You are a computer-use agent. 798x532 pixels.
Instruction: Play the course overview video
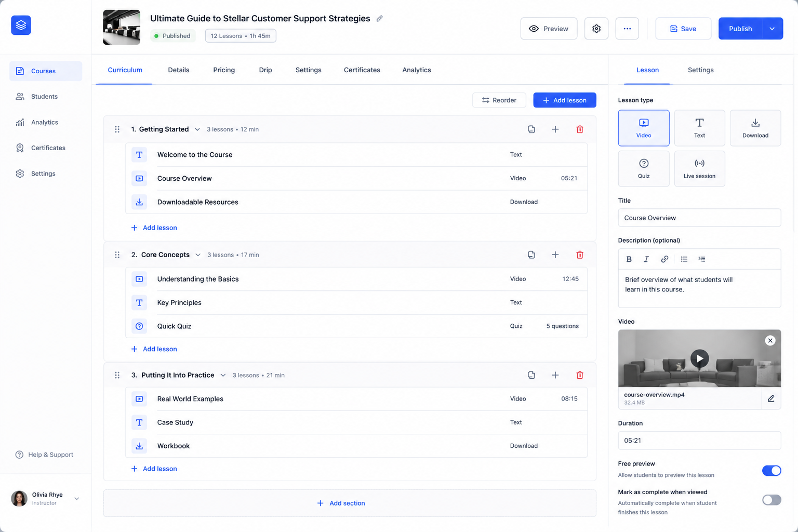[x=700, y=358]
